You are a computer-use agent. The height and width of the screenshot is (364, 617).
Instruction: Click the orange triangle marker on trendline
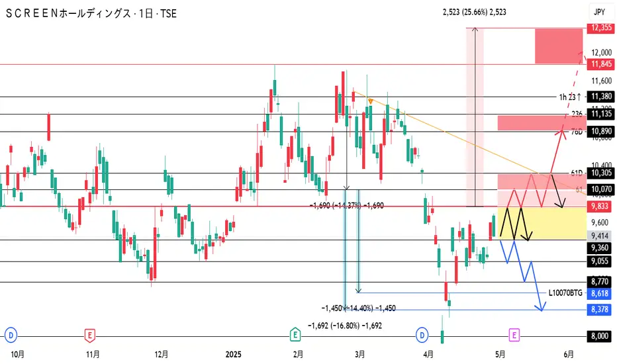[x=370, y=101]
